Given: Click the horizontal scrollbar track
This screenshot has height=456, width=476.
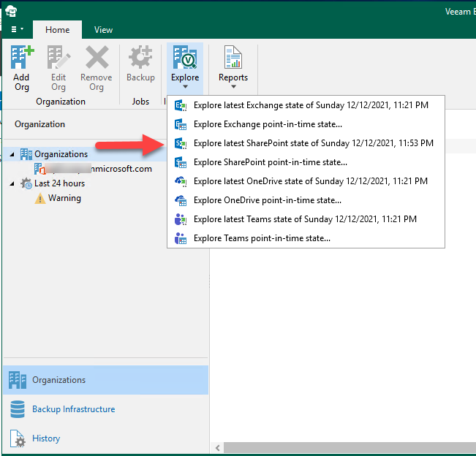Looking at the screenshot, I should pos(350,448).
